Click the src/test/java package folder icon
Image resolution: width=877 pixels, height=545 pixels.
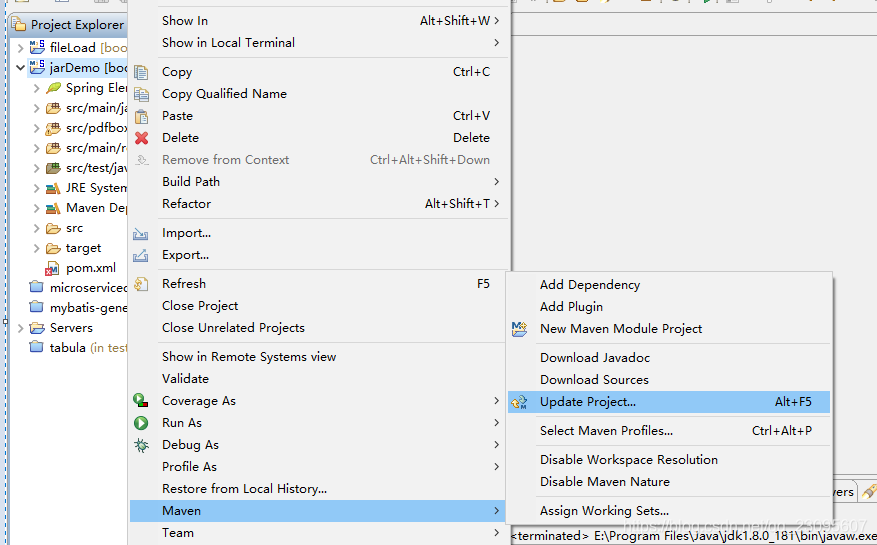53,168
